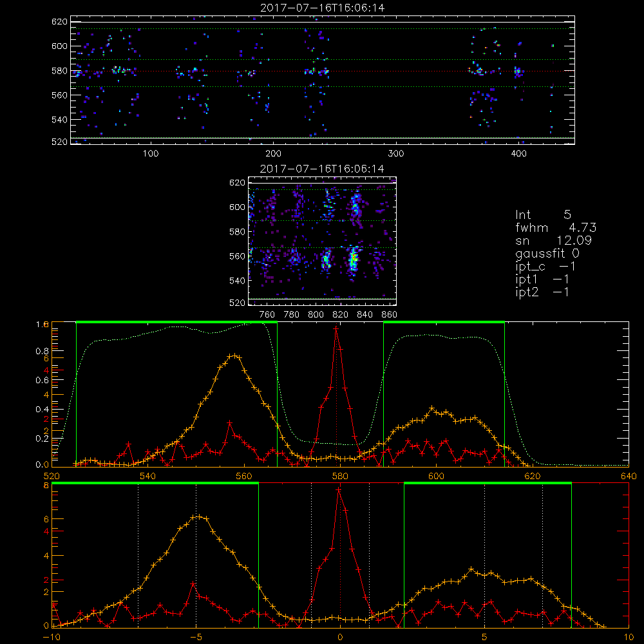
Task: Click the white '0.8' y-axis label
Action: pos(42,351)
